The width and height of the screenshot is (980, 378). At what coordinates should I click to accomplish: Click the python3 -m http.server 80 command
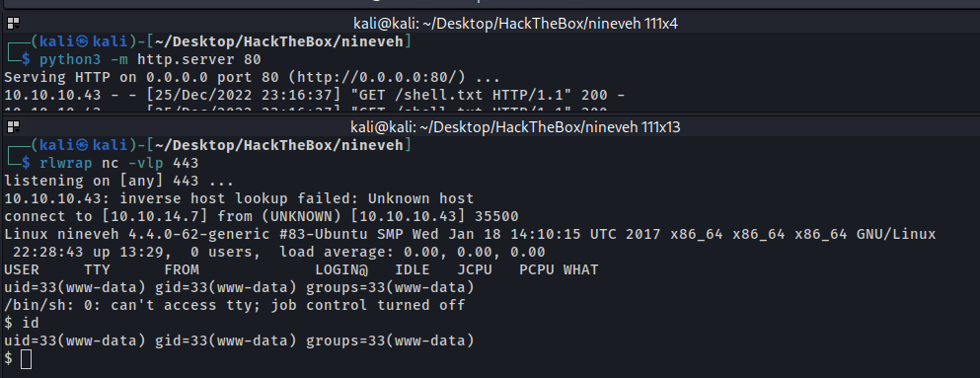[150, 60]
